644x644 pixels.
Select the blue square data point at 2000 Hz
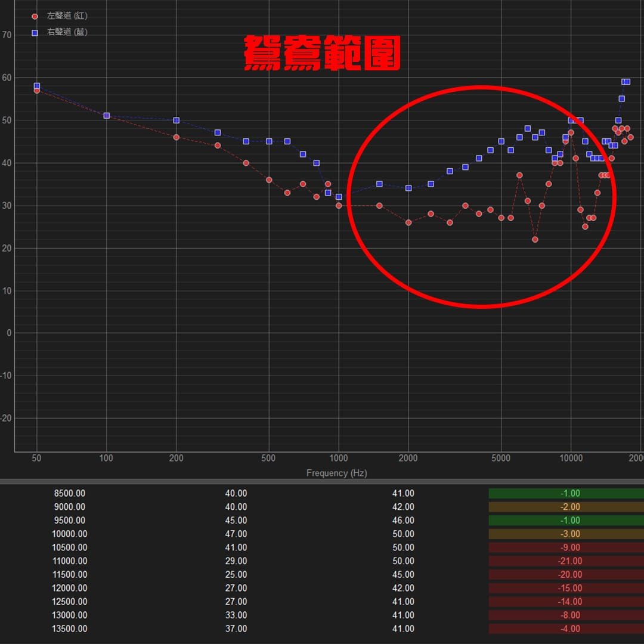(x=408, y=188)
